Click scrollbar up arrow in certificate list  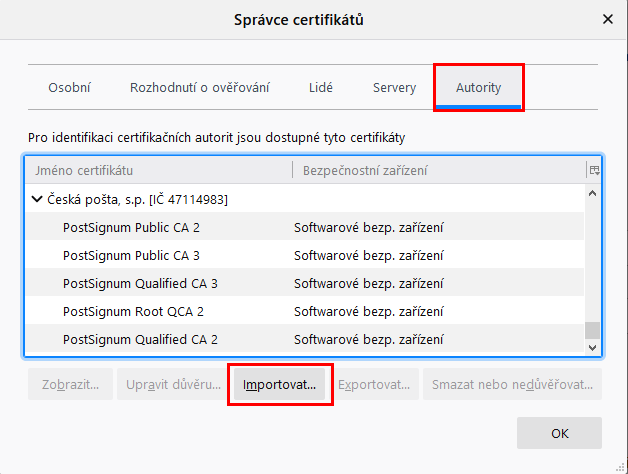[593, 193]
